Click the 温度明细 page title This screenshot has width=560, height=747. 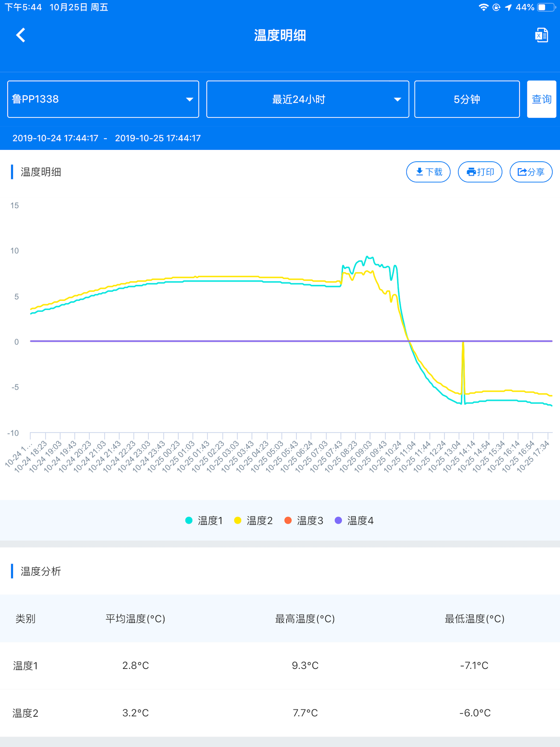tap(280, 35)
